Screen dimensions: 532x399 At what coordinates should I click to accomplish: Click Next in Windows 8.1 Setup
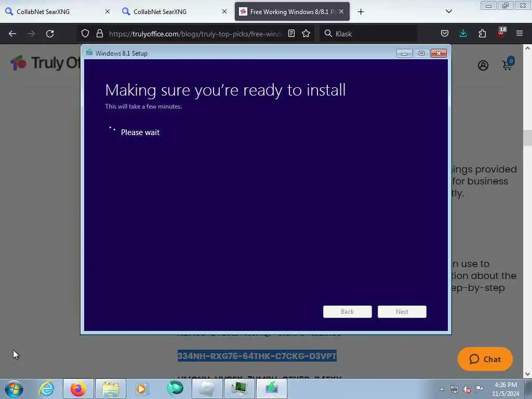coord(402,312)
